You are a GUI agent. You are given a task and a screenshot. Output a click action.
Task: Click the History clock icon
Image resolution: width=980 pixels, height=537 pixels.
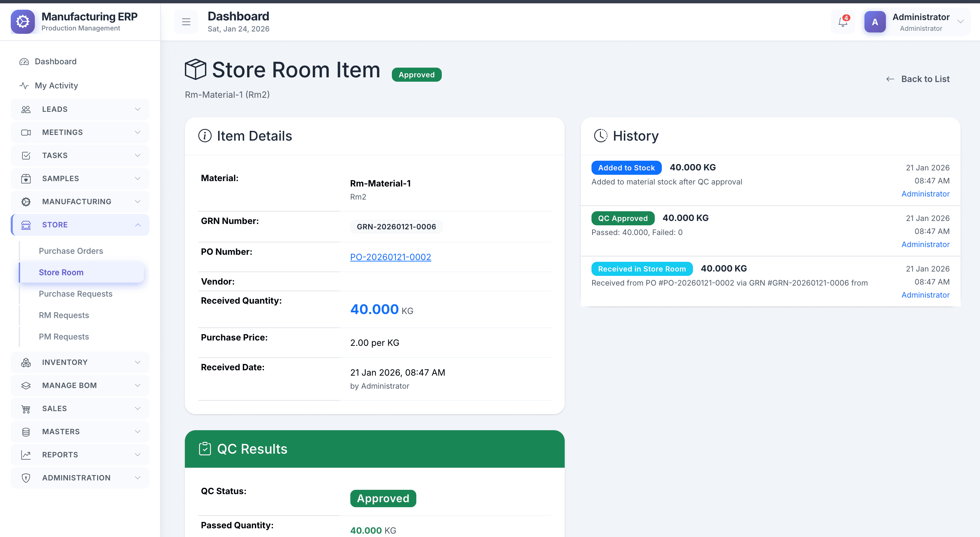point(601,136)
